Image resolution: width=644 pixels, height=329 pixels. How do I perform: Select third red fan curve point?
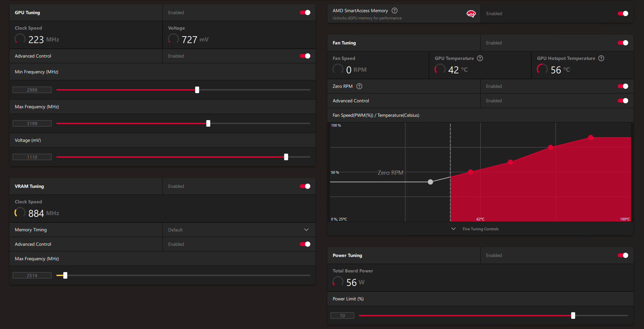point(551,147)
